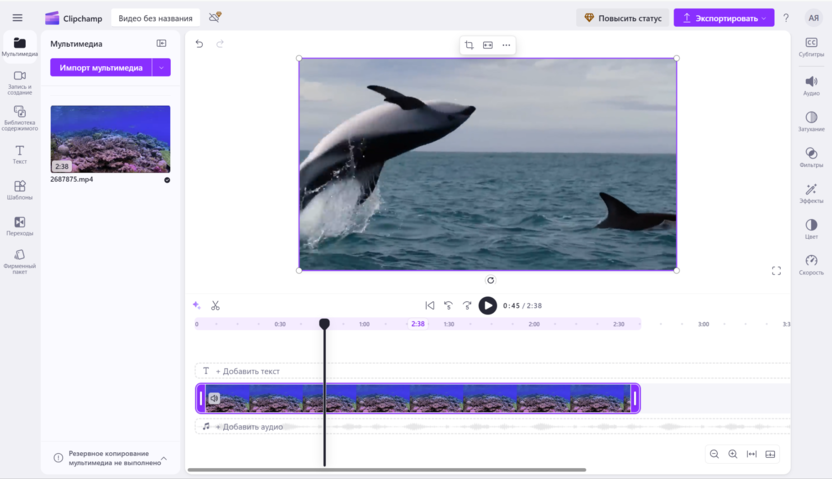Open the Effects (Эффекты) panel icon
Image resolution: width=832 pixels, height=479 pixels.
tap(811, 189)
